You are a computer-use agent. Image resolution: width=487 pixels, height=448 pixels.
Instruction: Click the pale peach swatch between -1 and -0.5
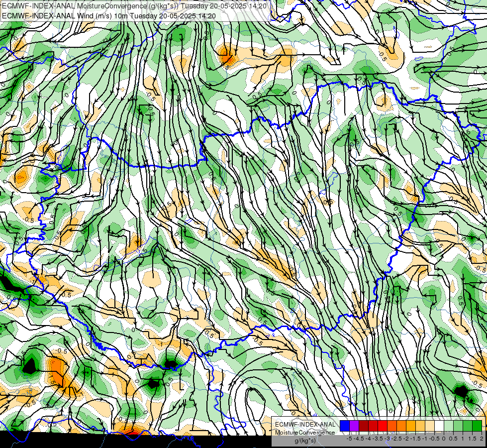(430, 426)
